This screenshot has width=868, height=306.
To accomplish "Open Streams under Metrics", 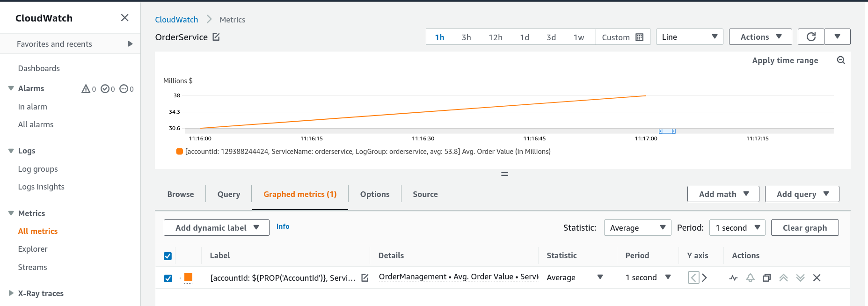I will (x=32, y=267).
